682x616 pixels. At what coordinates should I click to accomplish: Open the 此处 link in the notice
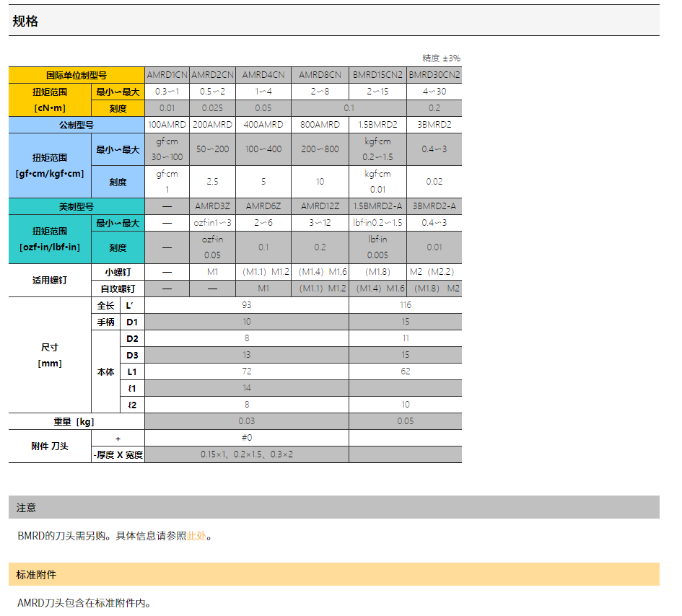(x=196, y=536)
